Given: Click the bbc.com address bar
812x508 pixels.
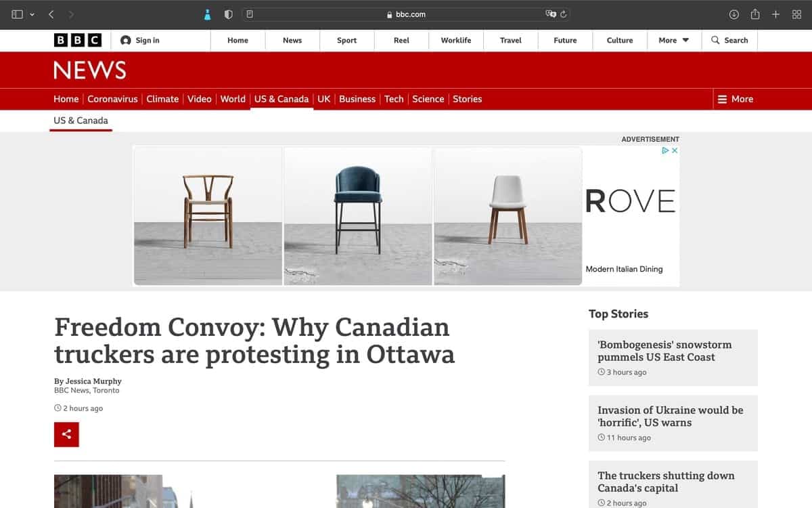Looking at the screenshot, I should point(406,14).
